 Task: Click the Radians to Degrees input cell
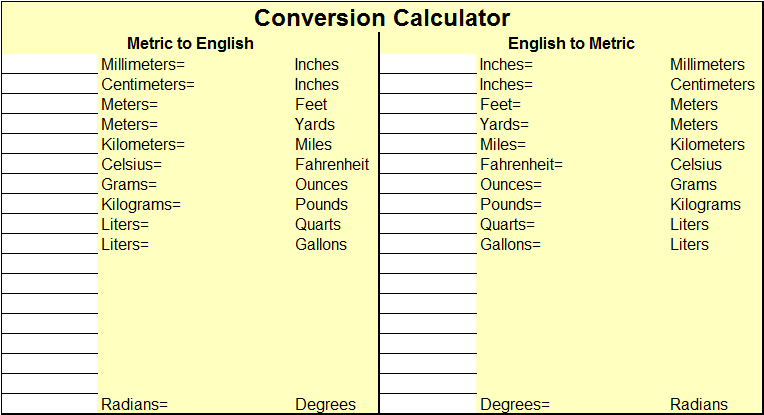[50, 403]
